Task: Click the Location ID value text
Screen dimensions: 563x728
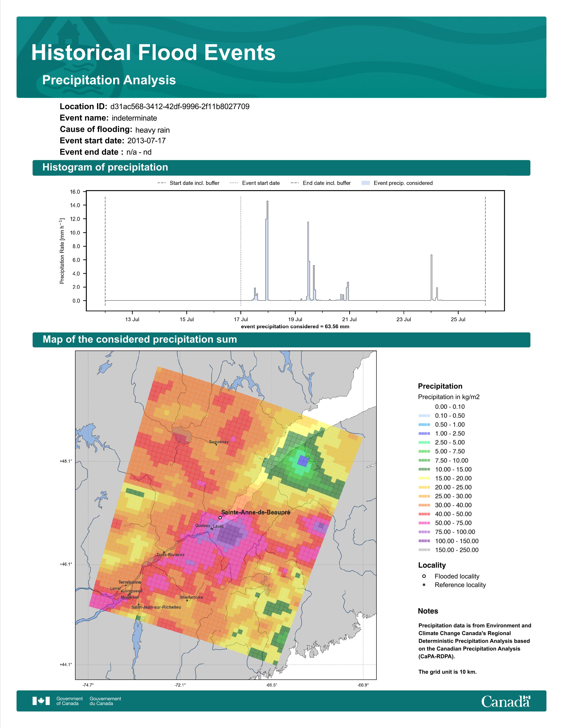Action: [180, 107]
